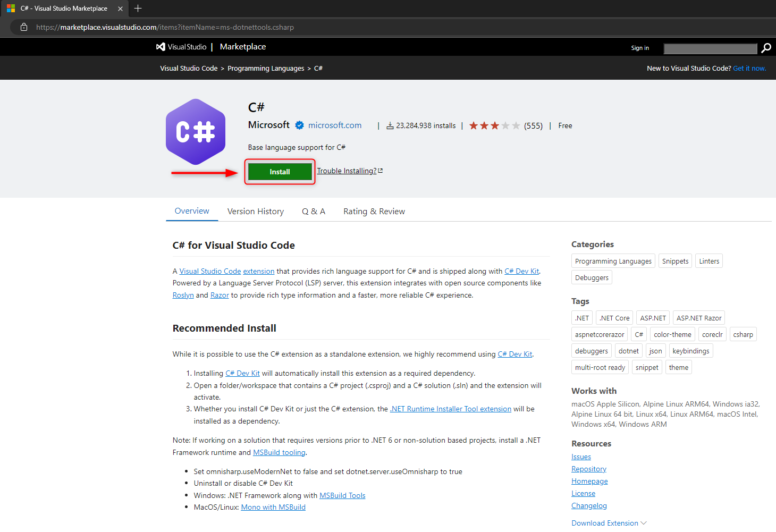Click the C# extension hexagon logo
Screen dimensions: 776x532
click(x=196, y=132)
